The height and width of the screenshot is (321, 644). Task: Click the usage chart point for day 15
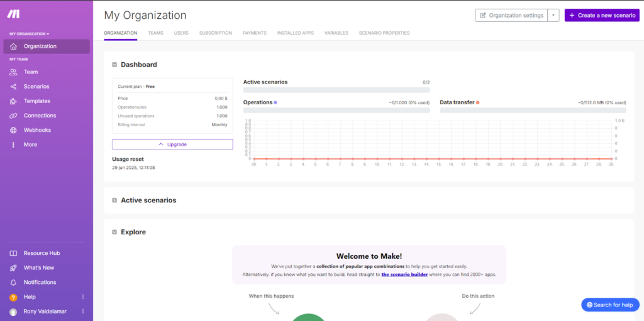coord(438,158)
